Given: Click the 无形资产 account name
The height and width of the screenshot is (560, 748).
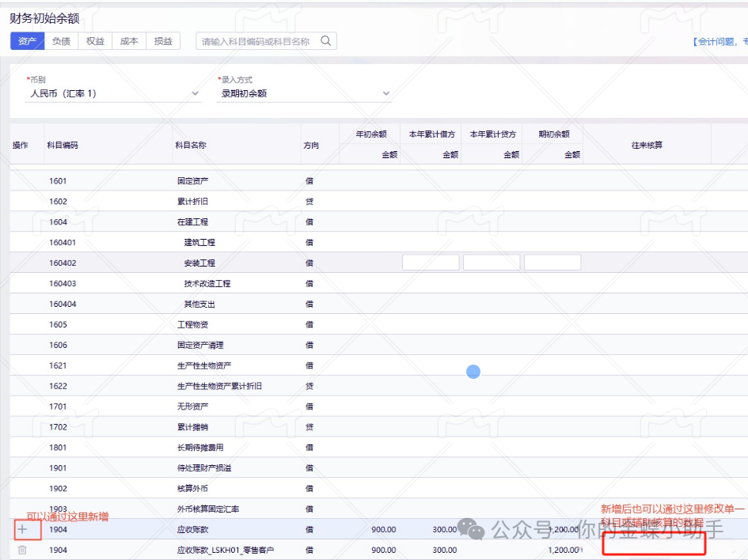Looking at the screenshot, I should (x=192, y=407).
